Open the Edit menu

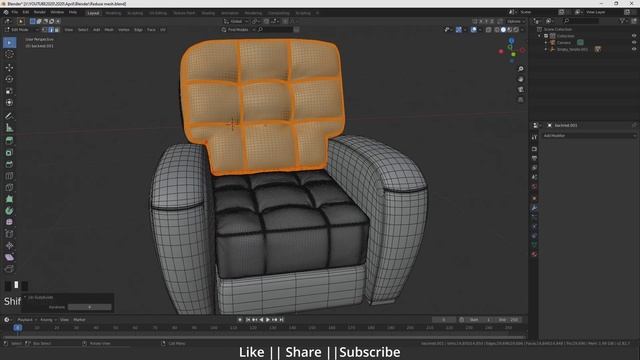(26, 13)
